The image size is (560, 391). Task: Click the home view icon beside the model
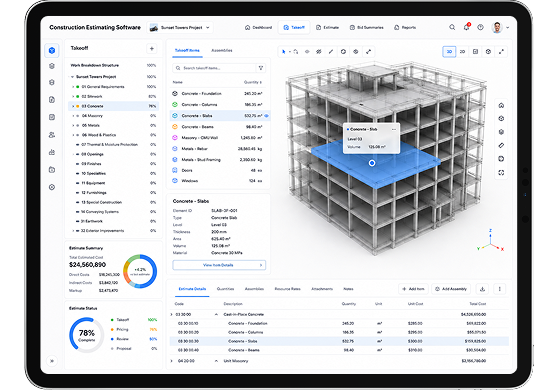point(501,105)
